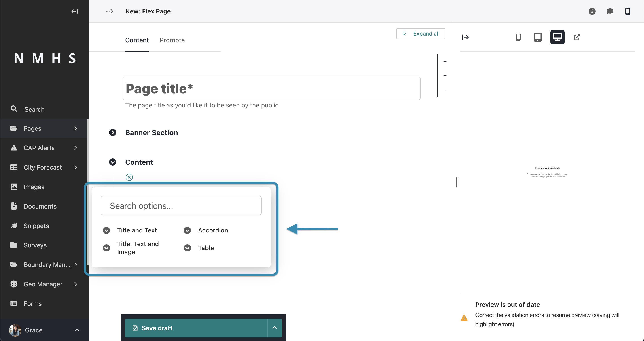Click the tablet preview icon
This screenshot has height=341, width=644.
tap(538, 37)
